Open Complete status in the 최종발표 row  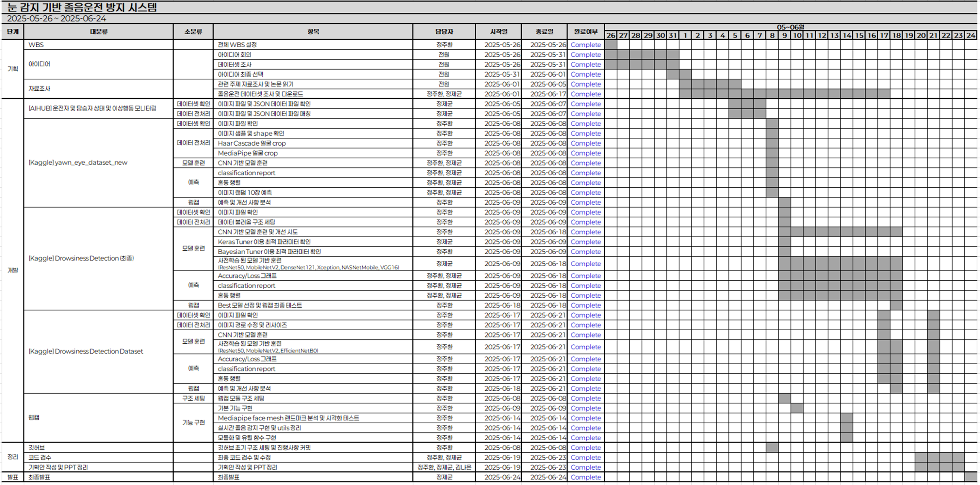[585, 477]
